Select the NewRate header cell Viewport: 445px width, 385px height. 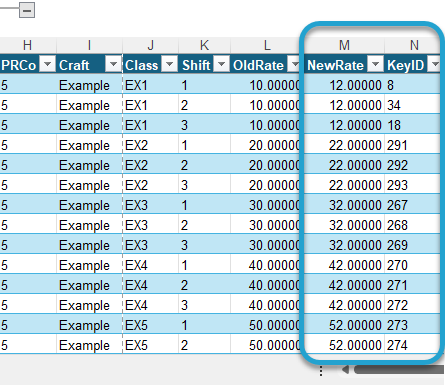click(x=344, y=64)
